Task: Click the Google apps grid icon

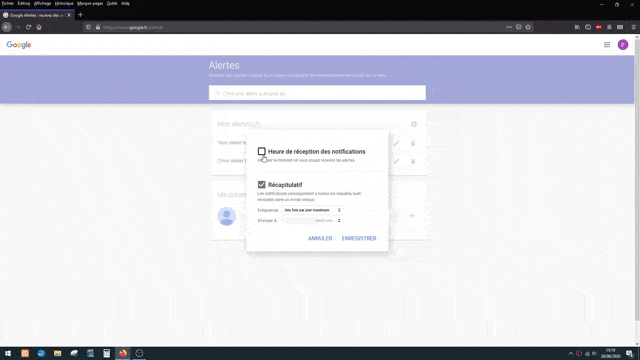Action: point(607,45)
